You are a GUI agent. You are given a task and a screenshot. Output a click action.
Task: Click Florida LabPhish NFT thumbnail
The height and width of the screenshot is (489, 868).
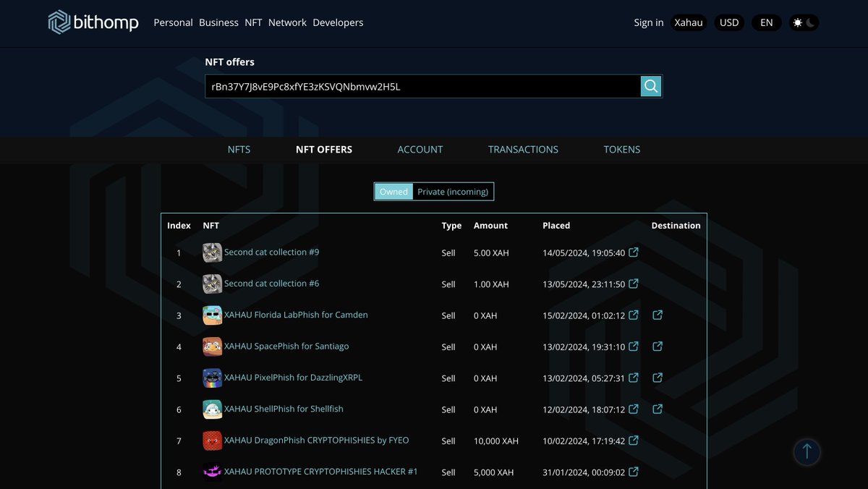pyautogui.click(x=212, y=315)
